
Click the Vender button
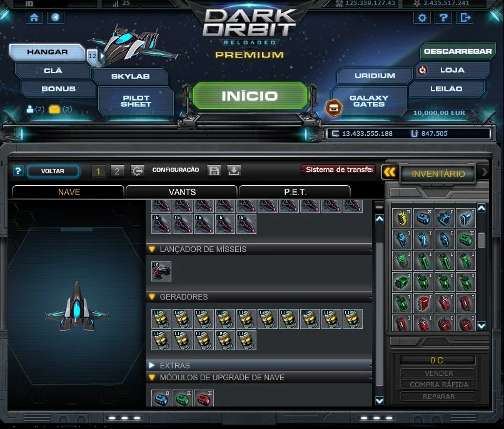tap(438, 373)
